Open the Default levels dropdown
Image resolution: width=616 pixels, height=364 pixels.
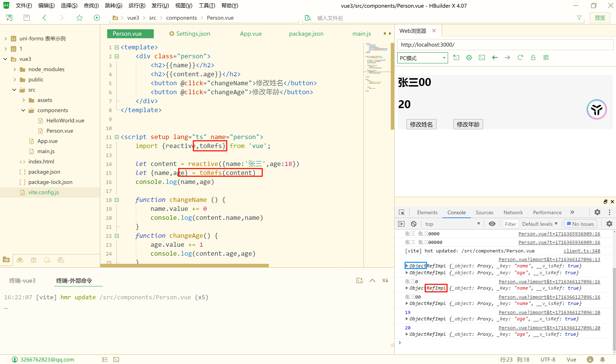point(540,224)
